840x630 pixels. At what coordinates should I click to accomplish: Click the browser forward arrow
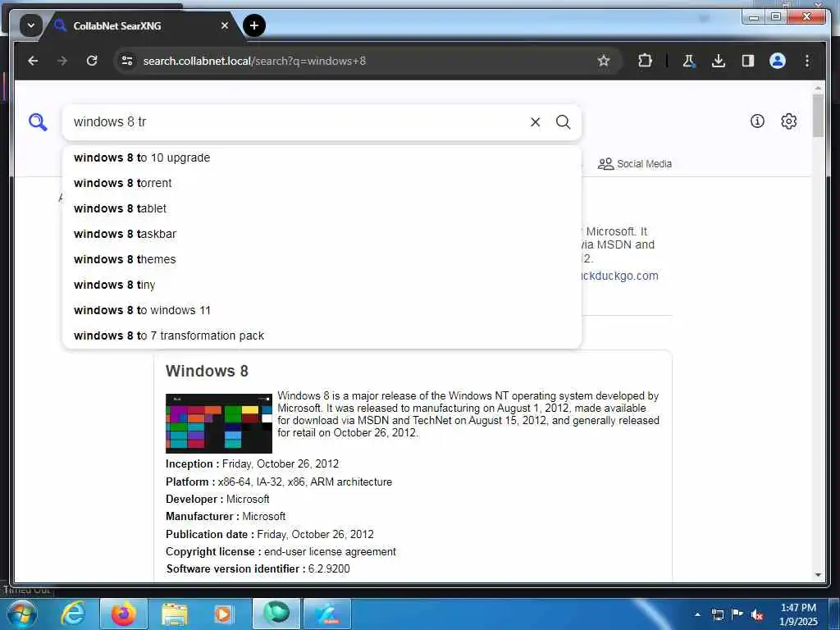[x=62, y=61]
